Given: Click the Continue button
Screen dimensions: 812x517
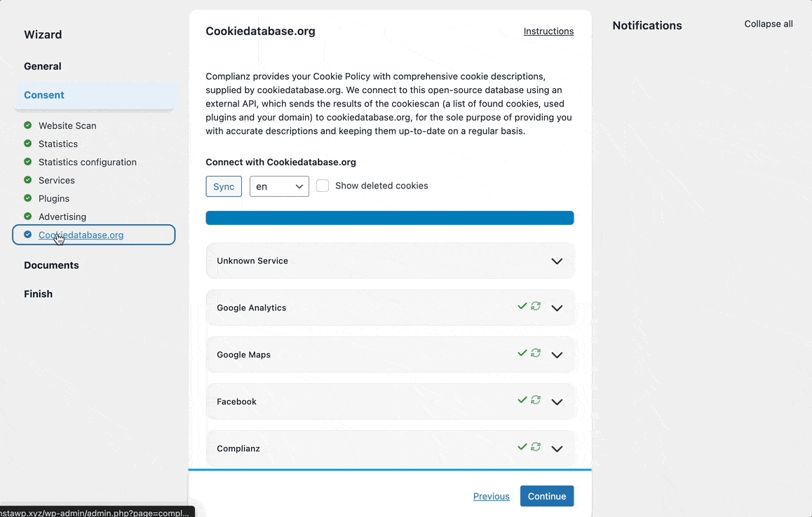Looking at the screenshot, I should click(x=547, y=496).
